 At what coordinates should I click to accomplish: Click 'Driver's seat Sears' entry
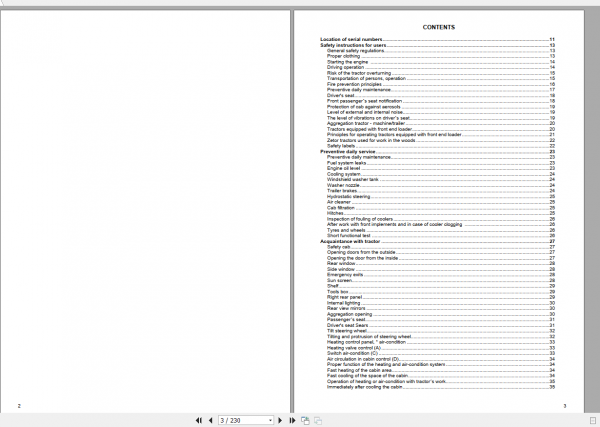pos(347,325)
